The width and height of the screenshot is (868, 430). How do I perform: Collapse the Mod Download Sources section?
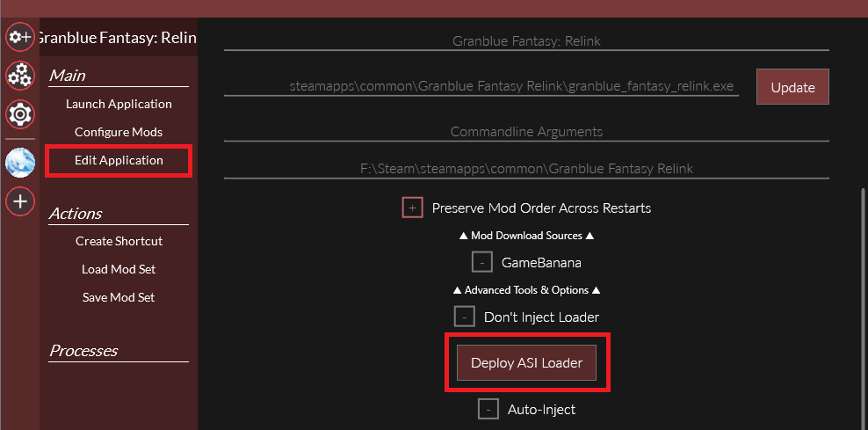point(526,236)
